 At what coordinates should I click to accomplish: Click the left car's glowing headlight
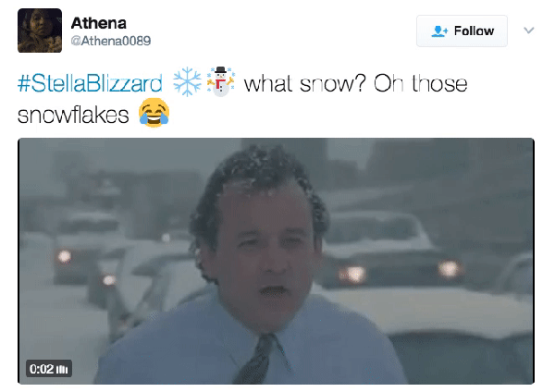[x=65, y=256]
